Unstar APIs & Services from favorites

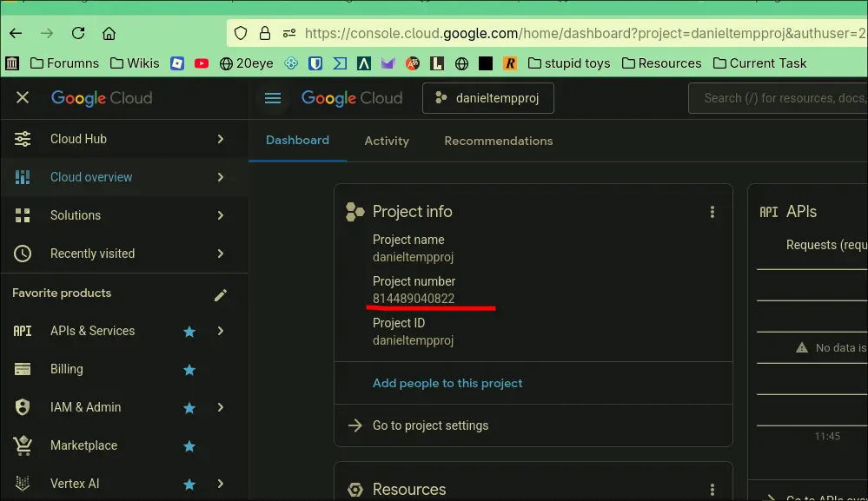tap(189, 331)
